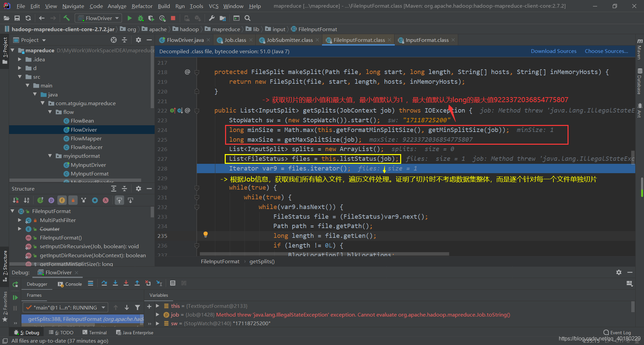Viewport: 644px width, 345px height.
Task: Run FlowDriver with coverage
Action: [151, 18]
